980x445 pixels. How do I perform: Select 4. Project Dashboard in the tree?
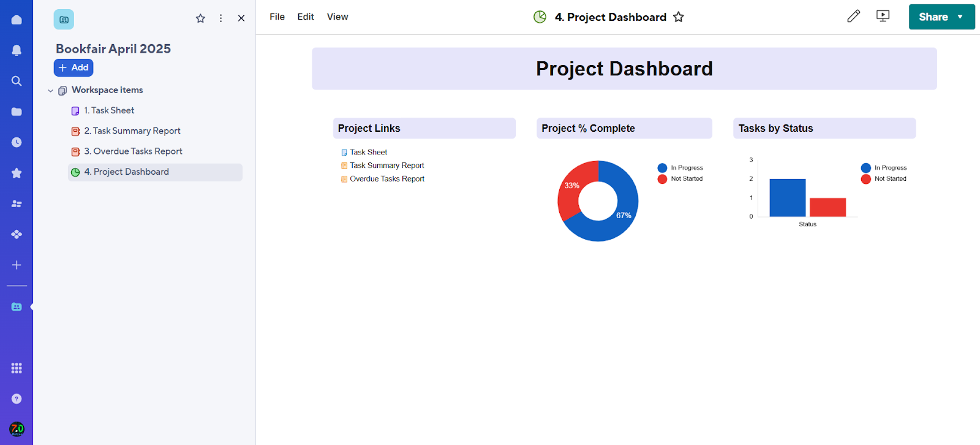[155, 172]
